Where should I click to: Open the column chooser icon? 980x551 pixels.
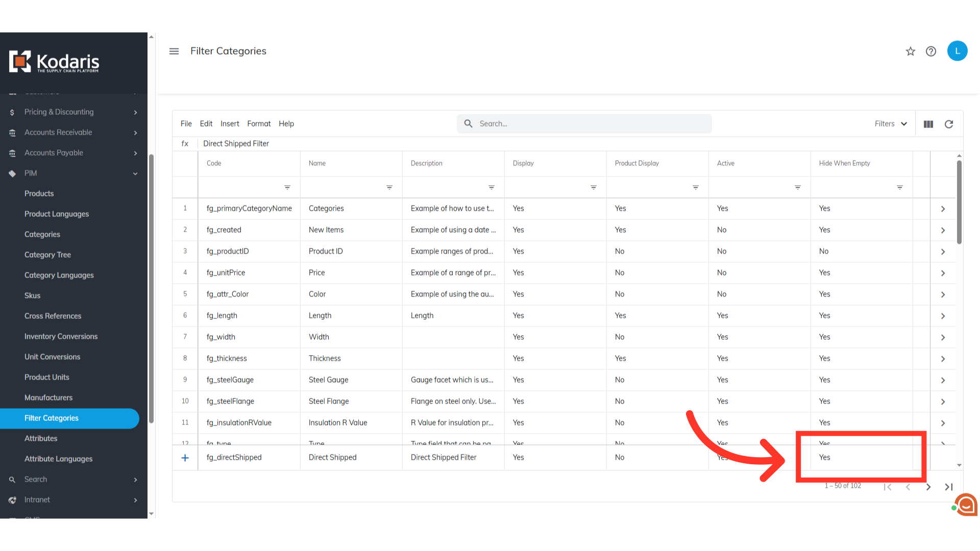(928, 124)
